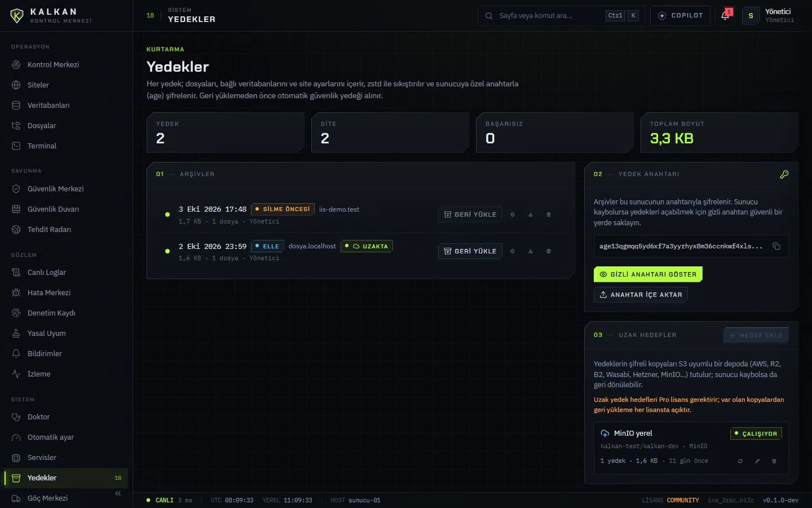The width and height of the screenshot is (812, 508).
Task: Click Hedef Ekle button
Action: [x=756, y=335]
